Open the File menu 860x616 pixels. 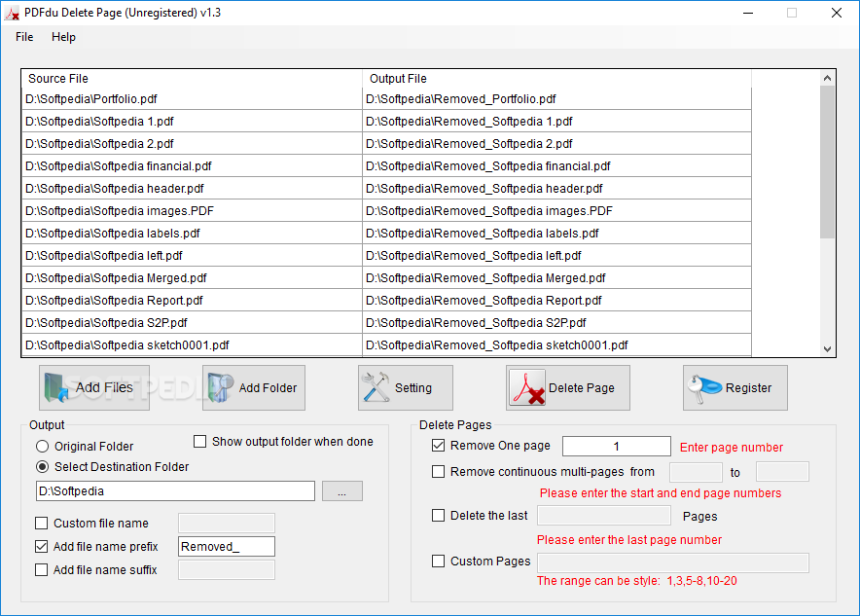[x=24, y=37]
